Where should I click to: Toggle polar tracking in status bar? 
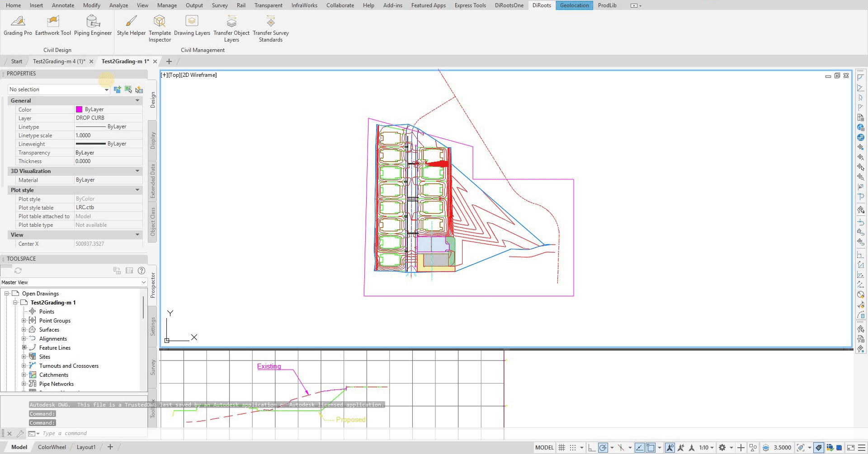603,448
